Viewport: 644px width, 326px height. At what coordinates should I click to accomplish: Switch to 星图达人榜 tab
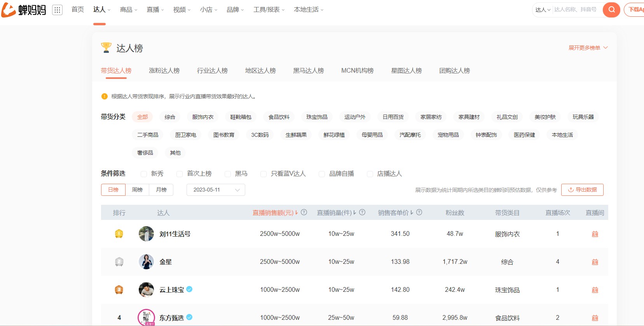click(407, 71)
